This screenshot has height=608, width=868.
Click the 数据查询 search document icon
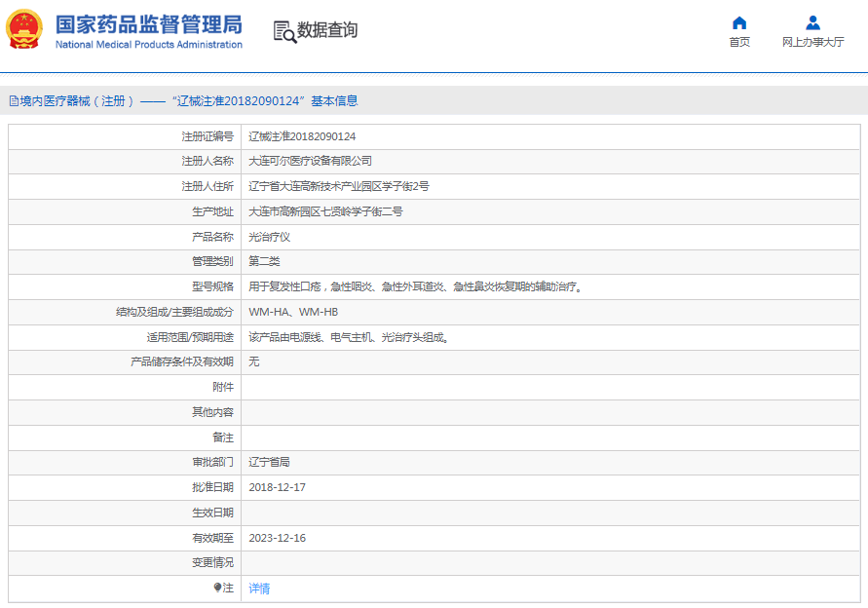(x=283, y=31)
